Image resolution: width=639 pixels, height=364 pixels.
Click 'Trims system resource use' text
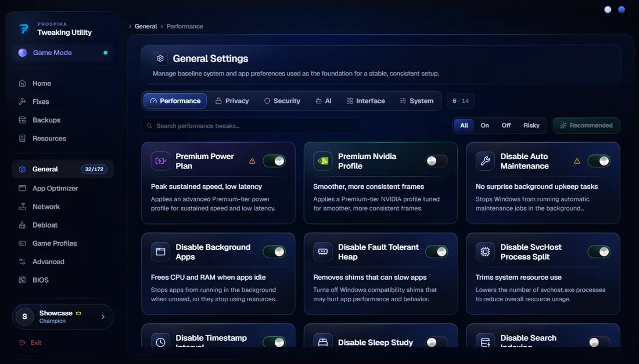coord(518,277)
